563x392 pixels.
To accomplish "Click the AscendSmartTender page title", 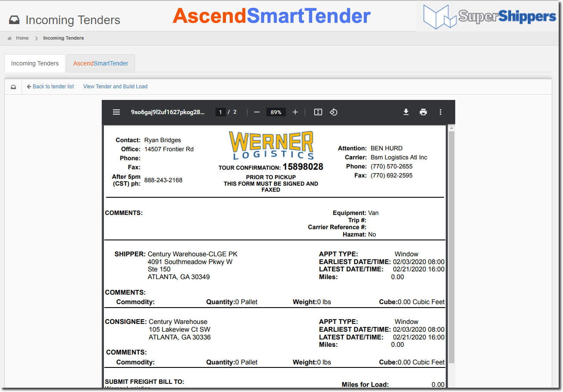I will click(x=272, y=16).
